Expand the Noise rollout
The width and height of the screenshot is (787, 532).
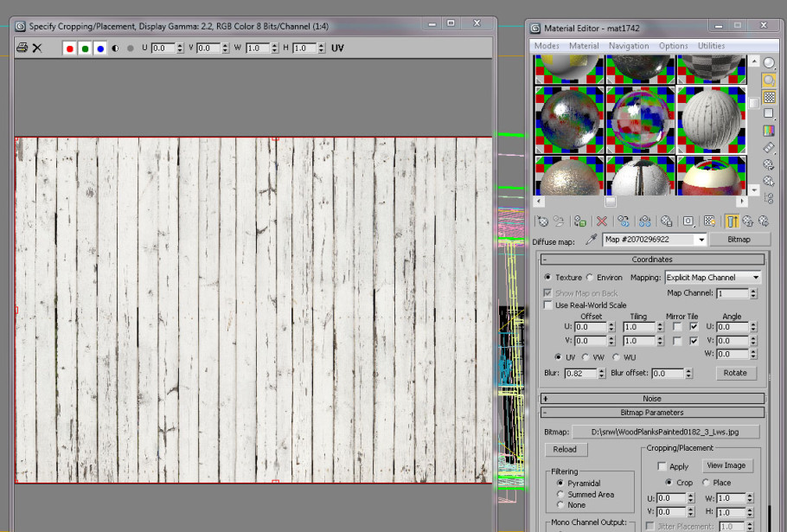[652, 399]
